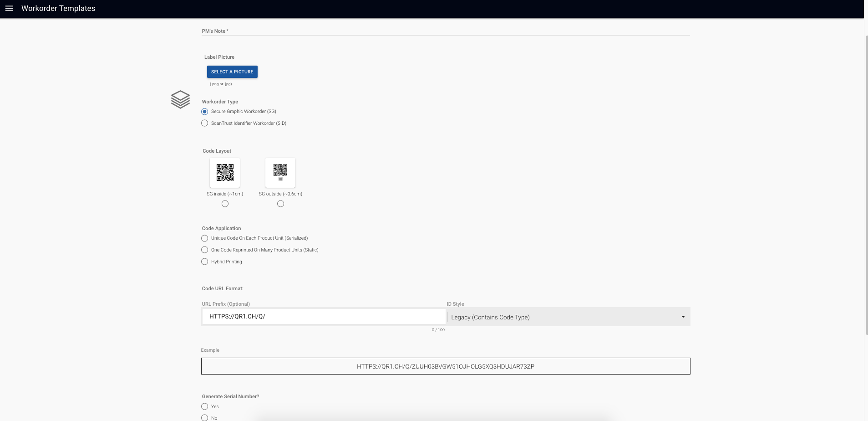
Task: Select Secure Graphic Workorder (SG) radio
Action: click(x=205, y=112)
